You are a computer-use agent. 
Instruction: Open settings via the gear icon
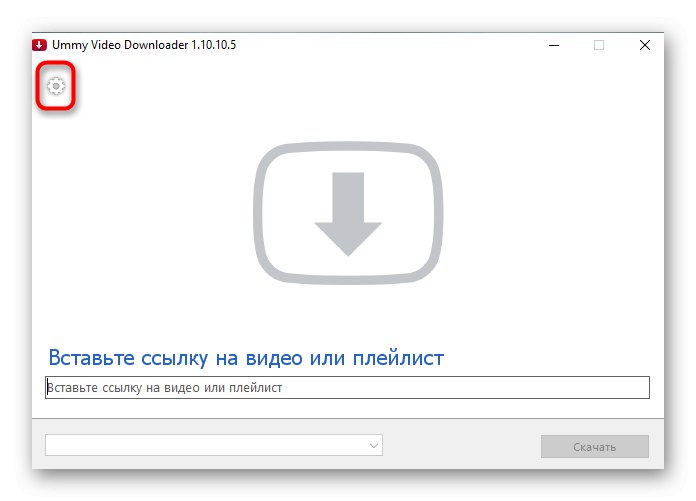click(x=56, y=86)
